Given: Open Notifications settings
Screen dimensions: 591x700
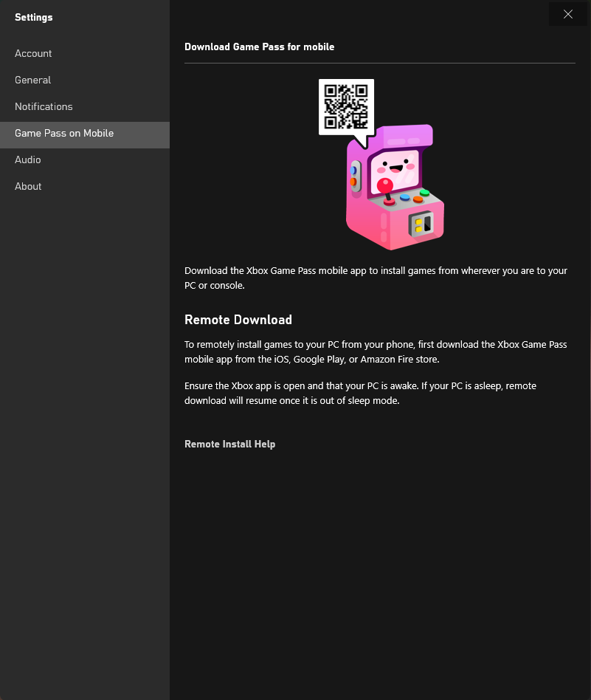Looking at the screenshot, I should click(85, 106).
